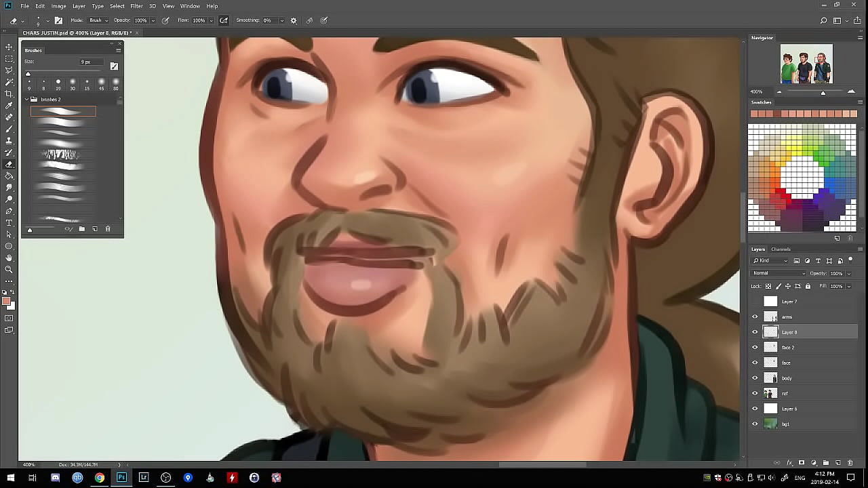868x488 pixels.
Task: Delete layer using trash icon in Layers panel
Action: pyautogui.click(x=850, y=463)
